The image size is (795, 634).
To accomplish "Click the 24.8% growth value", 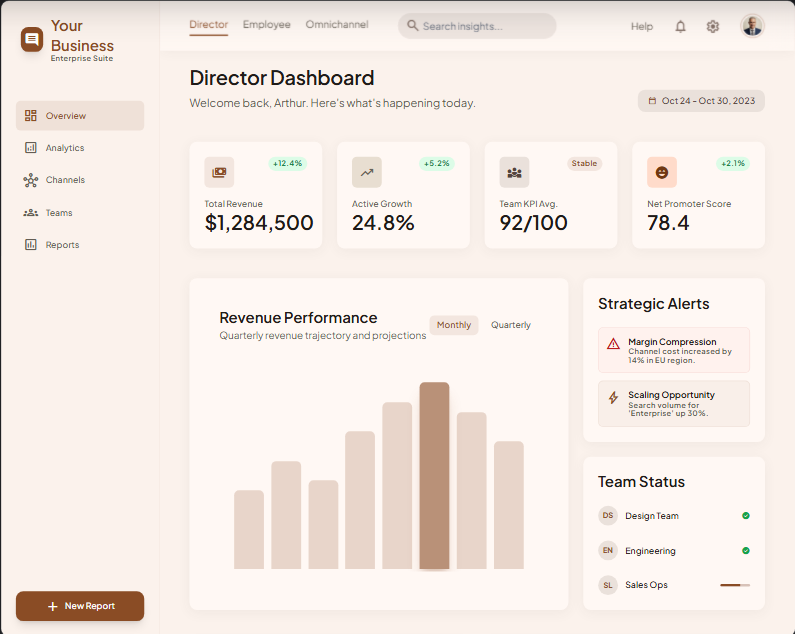I will (x=383, y=223).
